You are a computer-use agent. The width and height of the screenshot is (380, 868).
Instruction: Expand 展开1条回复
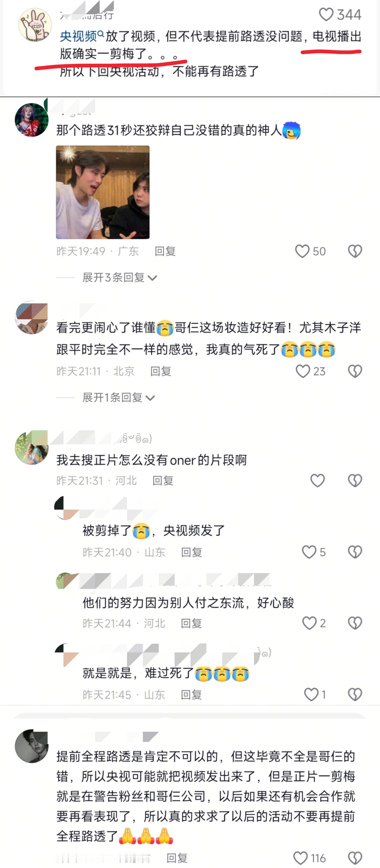click(x=119, y=397)
